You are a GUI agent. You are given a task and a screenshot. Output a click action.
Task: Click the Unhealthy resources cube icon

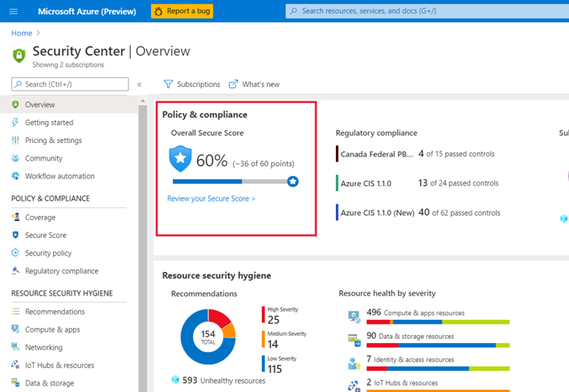tap(175, 380)
